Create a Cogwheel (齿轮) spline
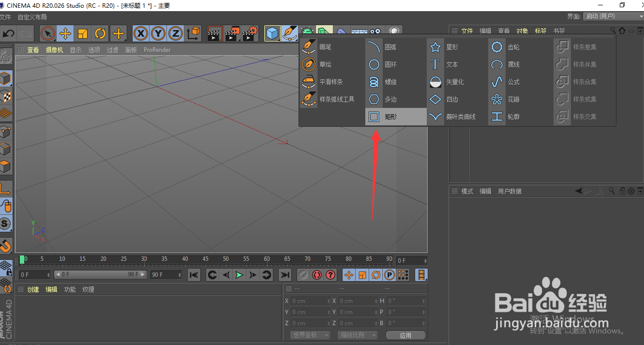The width and height of the screenshot is (644, 345). coord(520,47)
